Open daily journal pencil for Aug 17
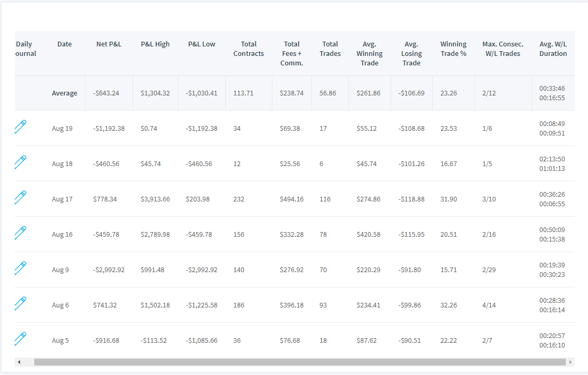Screen dimensions: 588x375 pyautogui.click(x=21, y=197)
